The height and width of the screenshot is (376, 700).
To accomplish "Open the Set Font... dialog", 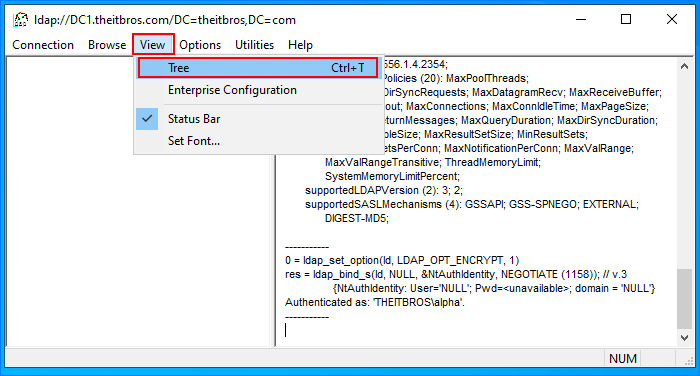I will 258,141.
